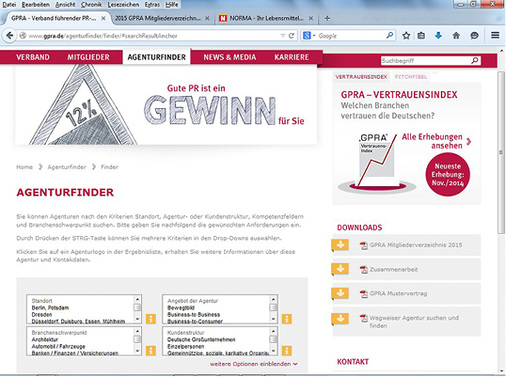Click the AGENTURFINDER navigation item
Screen dimensions: 506x377
tap(157, 57)
